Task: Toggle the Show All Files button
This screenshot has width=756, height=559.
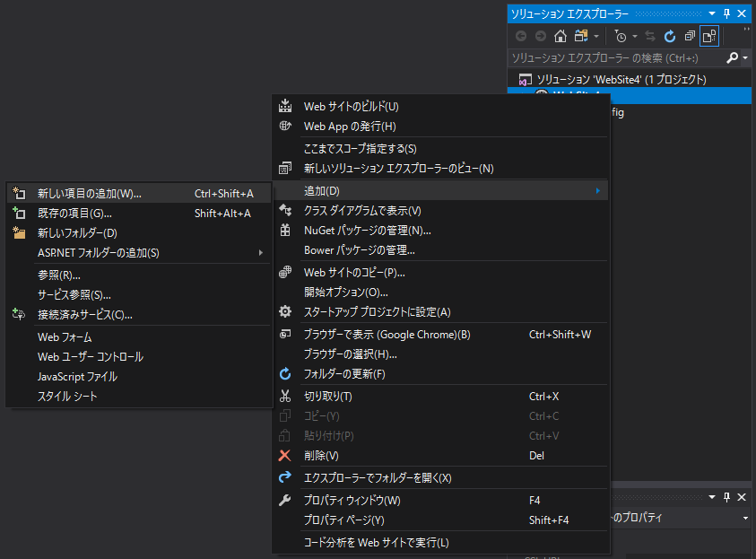Action: tap(709, 36)
